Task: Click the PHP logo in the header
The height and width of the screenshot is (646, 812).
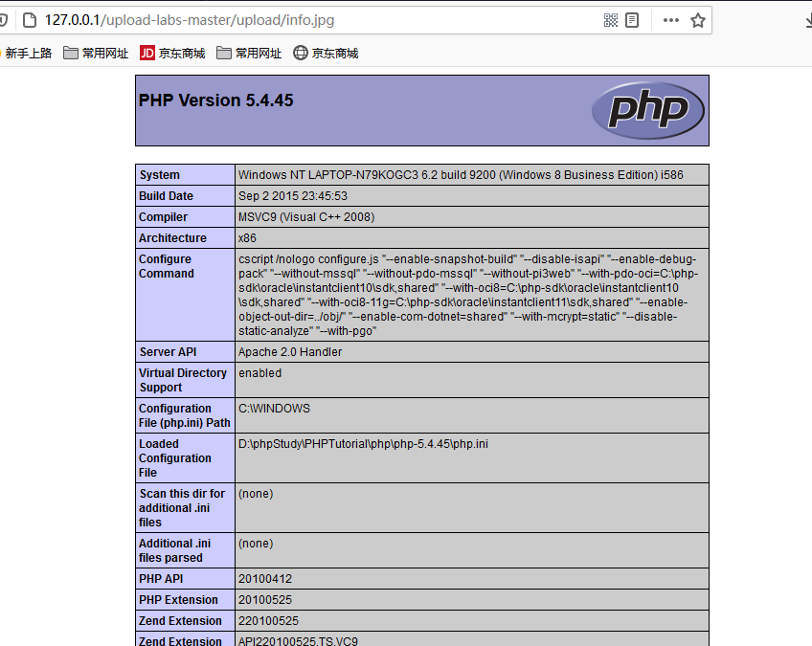Action: tap(648, 110)
